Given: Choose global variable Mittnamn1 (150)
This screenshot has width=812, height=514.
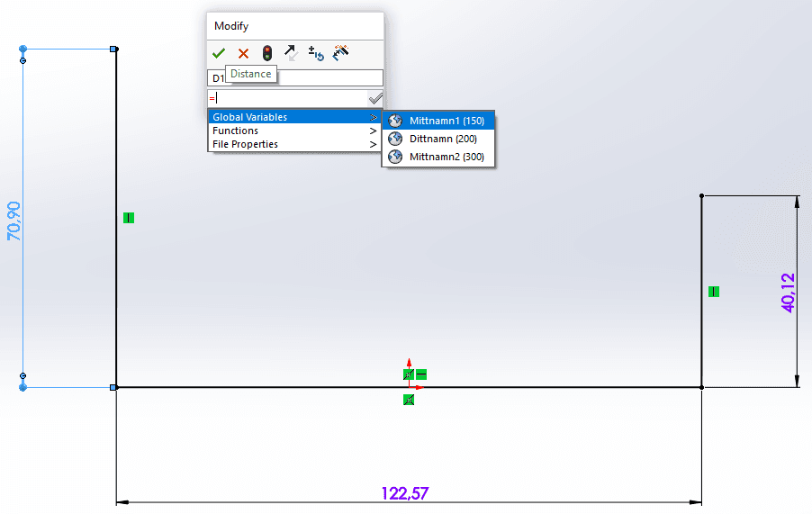Looking at the screenshot, I should coord(446,121).
